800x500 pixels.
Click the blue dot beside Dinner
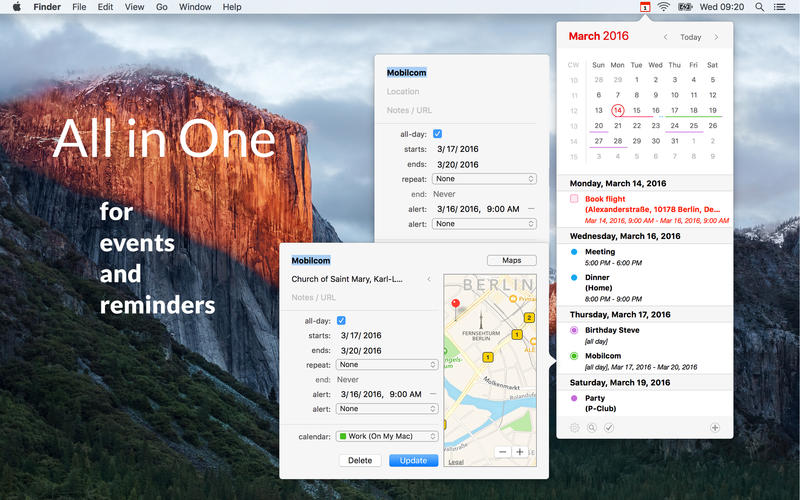574,278
